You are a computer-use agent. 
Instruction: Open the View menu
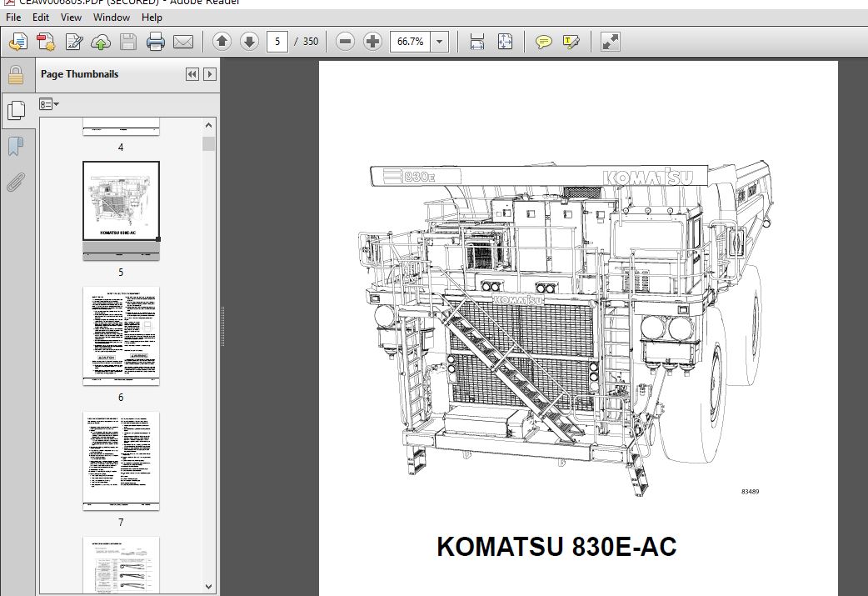[x=72, y=17]
